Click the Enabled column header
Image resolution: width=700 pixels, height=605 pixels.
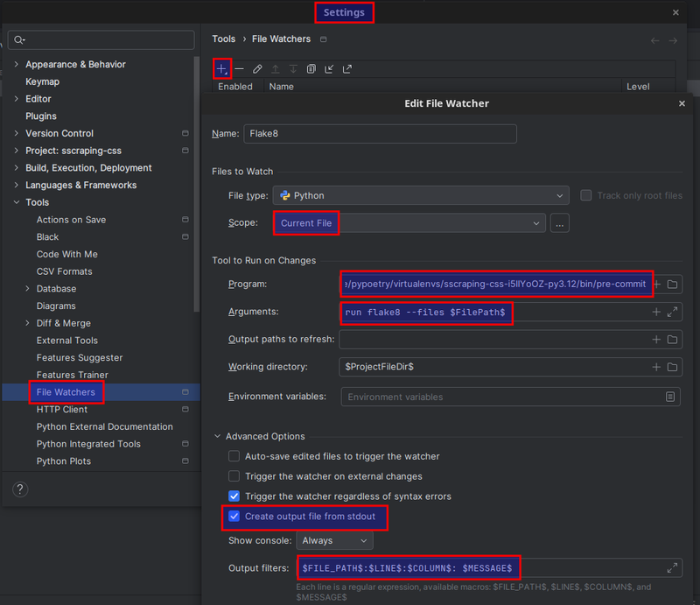point(235,87)
